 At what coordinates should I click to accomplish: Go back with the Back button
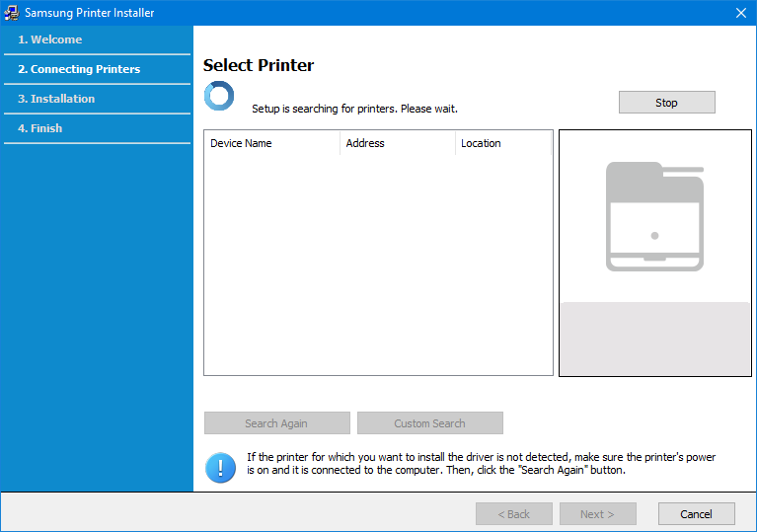pyautogui.click(x=513, y=513)
